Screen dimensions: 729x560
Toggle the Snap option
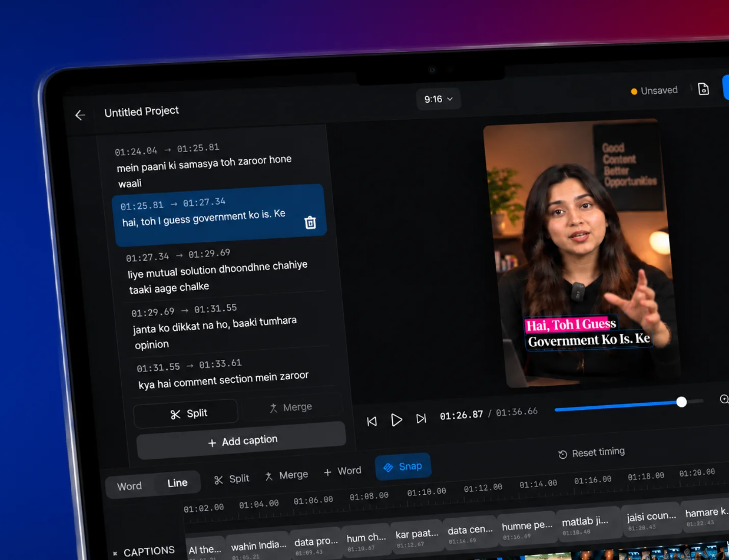pos(403,466)
